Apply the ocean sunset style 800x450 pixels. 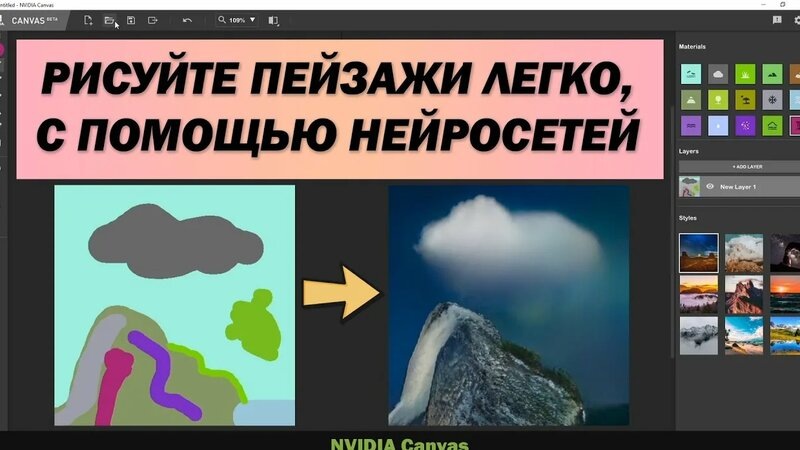[x=785, y=294]
